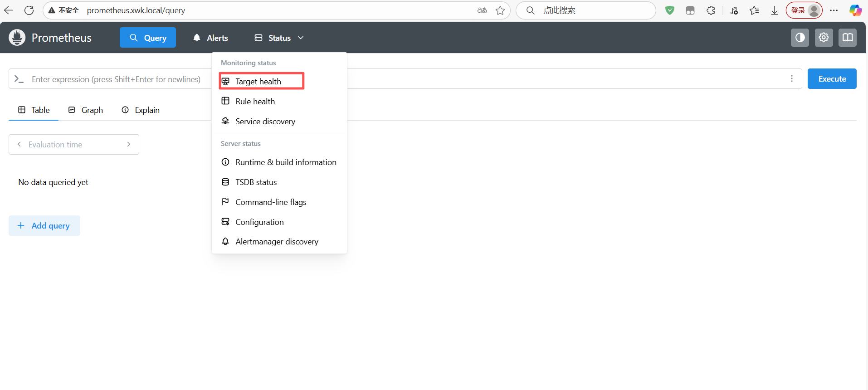Open the favorites list icon

pos(754,10)
